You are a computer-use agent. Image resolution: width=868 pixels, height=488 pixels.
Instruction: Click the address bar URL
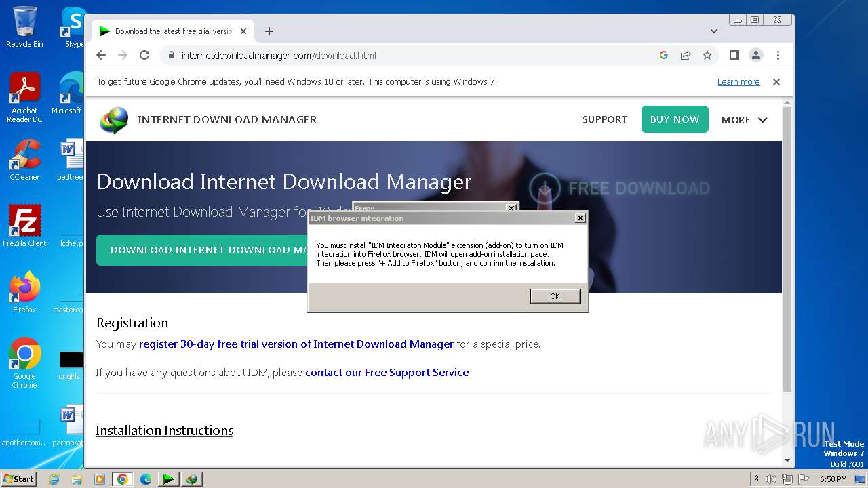tap(279, 56)
